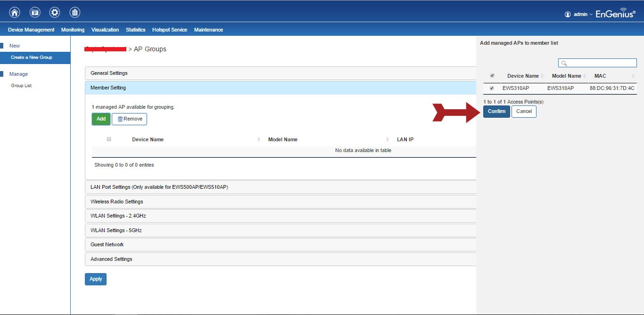The image size is (644, 315).
Task: Click the clipboard log icon in header
Action: (x=74, y=13)
